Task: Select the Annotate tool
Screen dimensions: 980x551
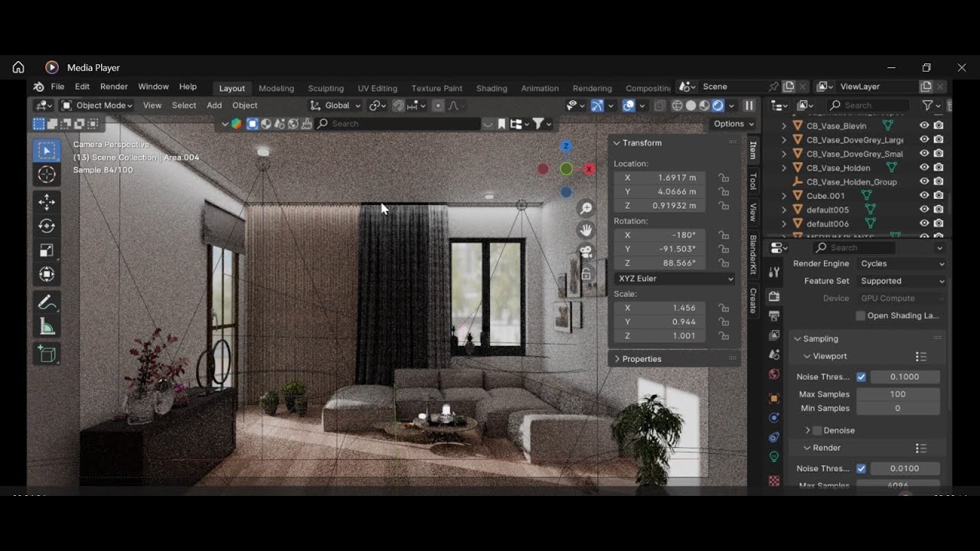Action: click(x=47, y=303)
